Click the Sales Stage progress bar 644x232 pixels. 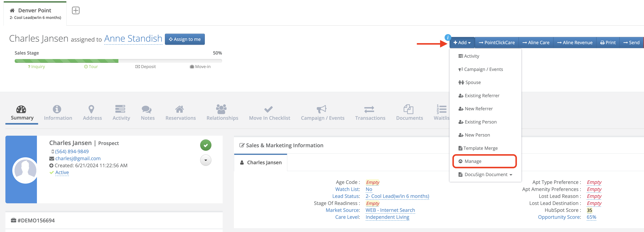(118, 61)
